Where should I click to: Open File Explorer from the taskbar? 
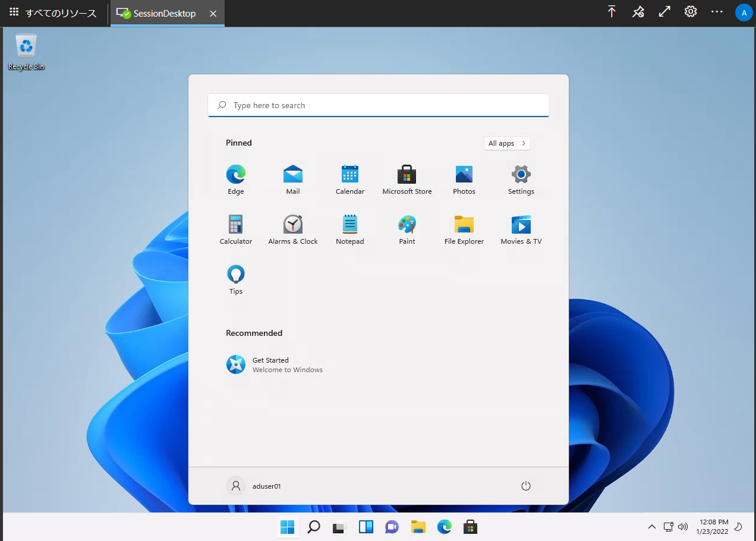click(418, 527)
